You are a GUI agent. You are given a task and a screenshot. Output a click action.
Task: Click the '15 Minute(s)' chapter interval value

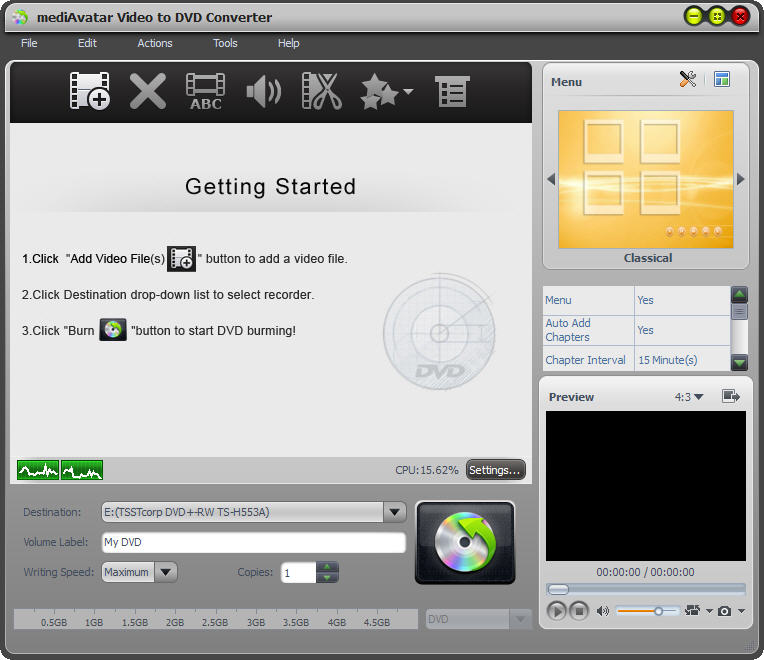668,360
